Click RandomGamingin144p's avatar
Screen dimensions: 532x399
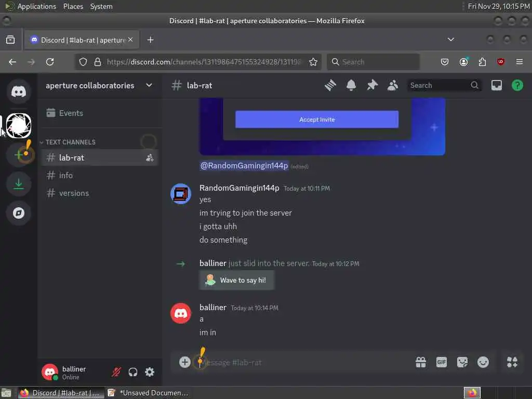click(x=180, y=194)
